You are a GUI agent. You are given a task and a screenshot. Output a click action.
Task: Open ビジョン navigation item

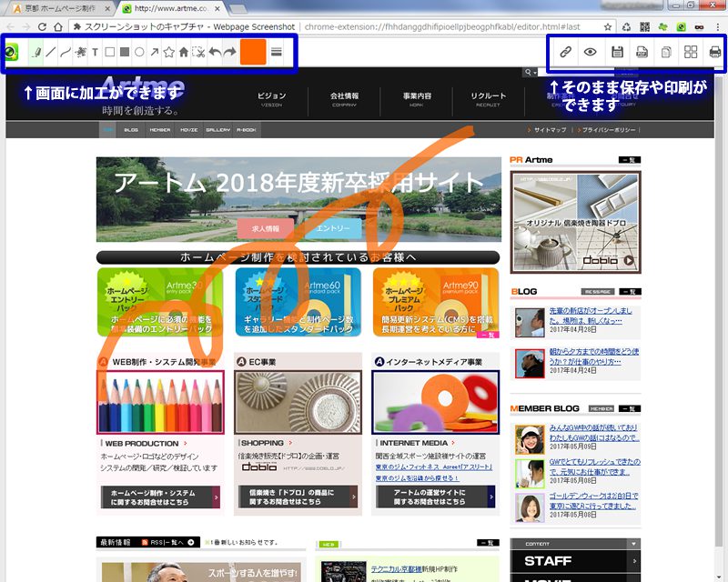coord(271,99)
